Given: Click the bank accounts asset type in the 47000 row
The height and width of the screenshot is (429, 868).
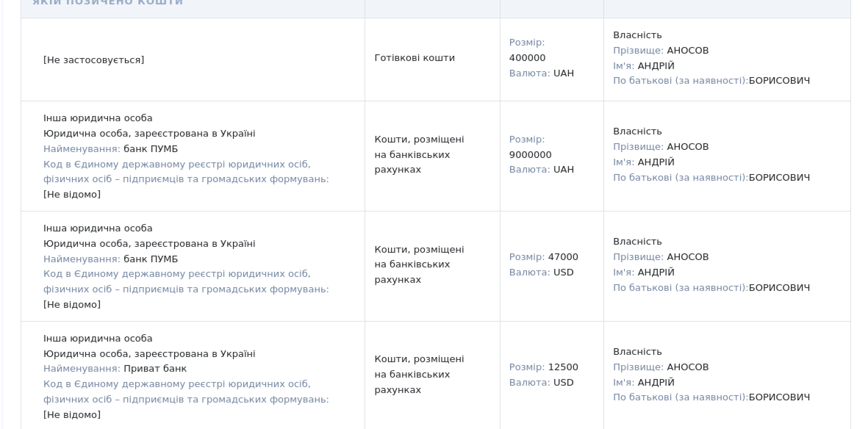Looking at the screenshot, I should point(419,264).
